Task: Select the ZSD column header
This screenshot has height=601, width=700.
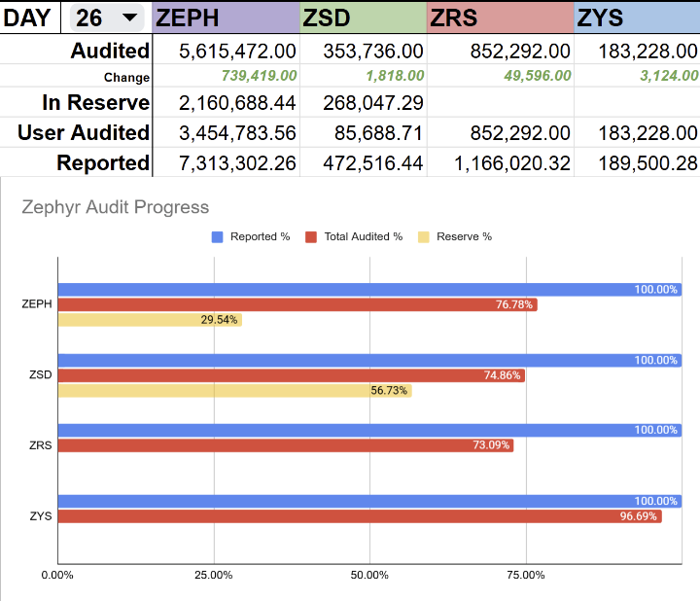Action: tap(364, 18)
